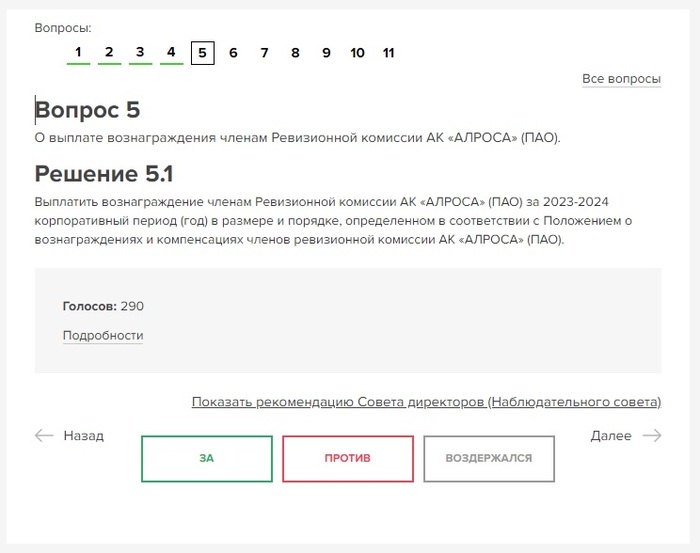Viewport: 700px width, 553px height.
Task: Click the question description about Ревизионной комиссии
Action: coord(297,138)
